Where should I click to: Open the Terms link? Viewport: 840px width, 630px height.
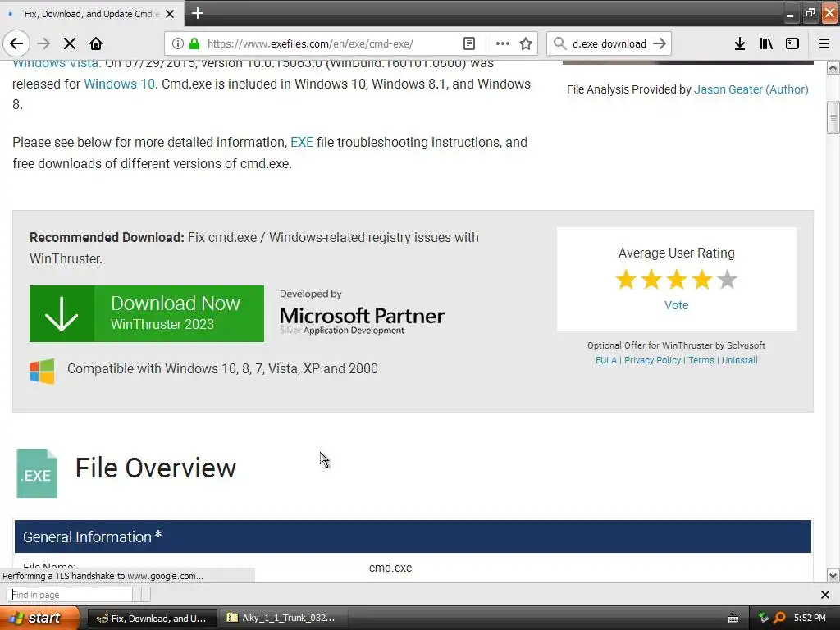(701, 360)
